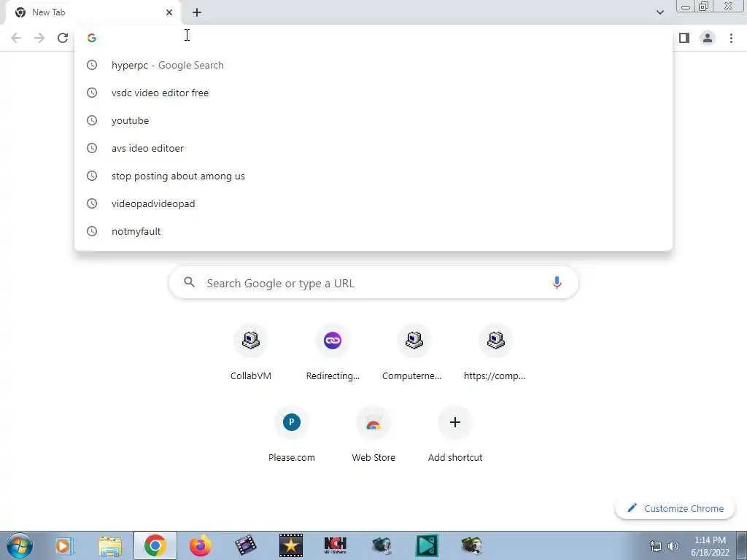Open the Computerne... shortcut

(414, 353)
